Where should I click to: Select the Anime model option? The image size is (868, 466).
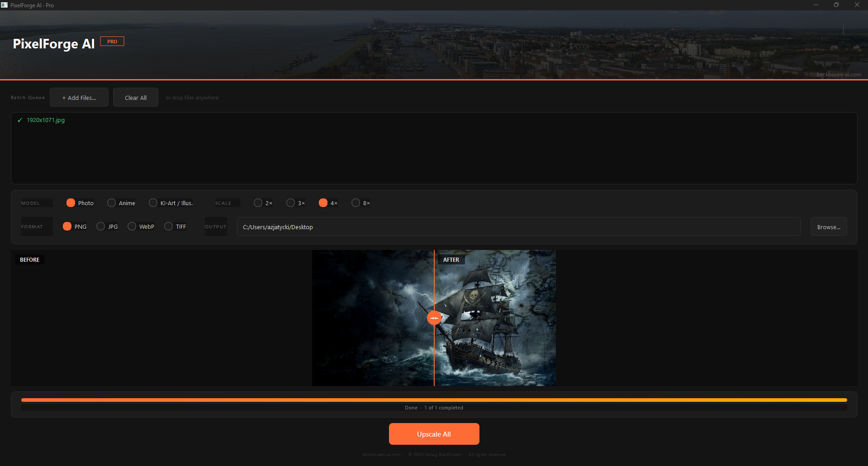pyautogui.click(x=121, y=203)
